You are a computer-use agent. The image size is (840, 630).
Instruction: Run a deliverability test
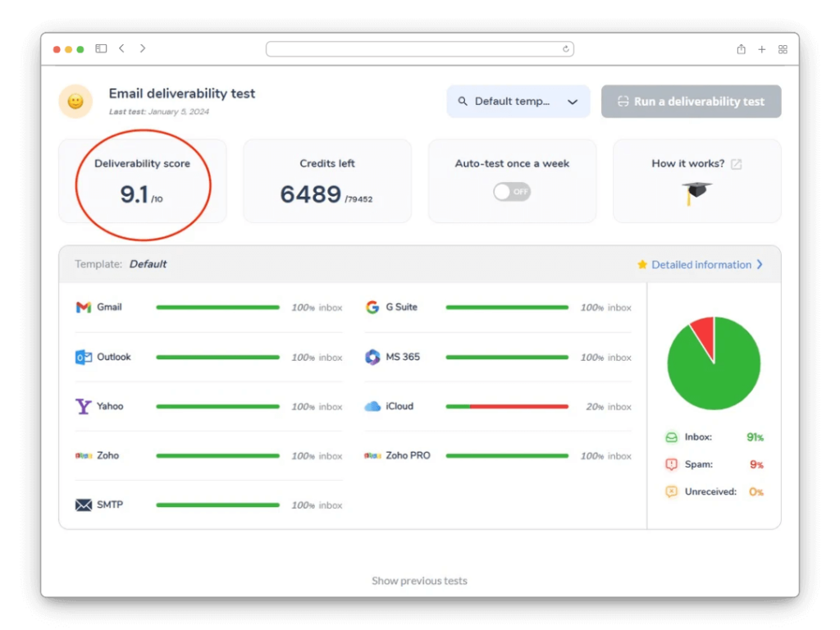(691, 101)
